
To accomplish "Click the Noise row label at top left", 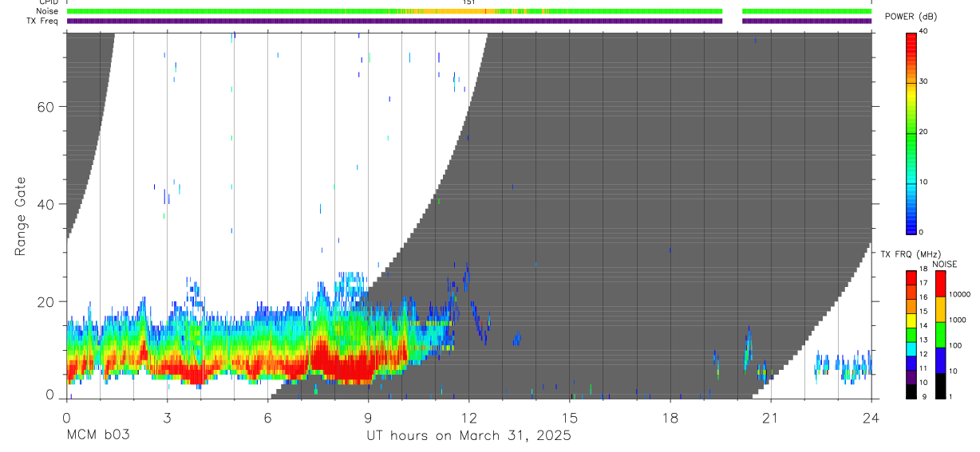I will pyautogui.click(x=47, y=11).
